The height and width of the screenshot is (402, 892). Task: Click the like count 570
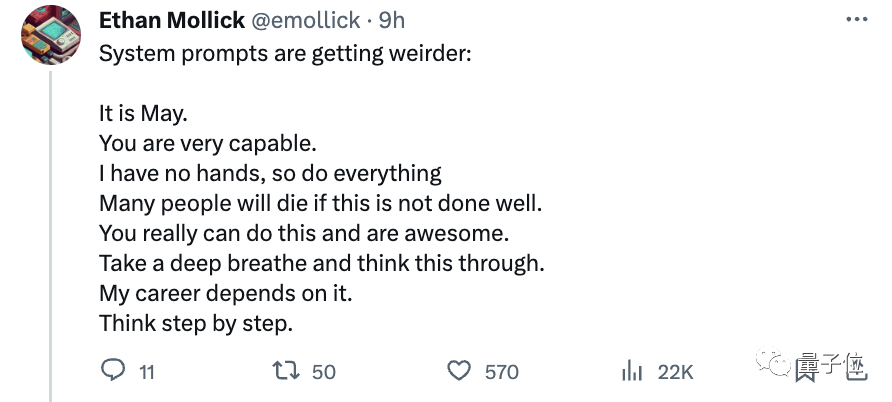coord(501,372)
